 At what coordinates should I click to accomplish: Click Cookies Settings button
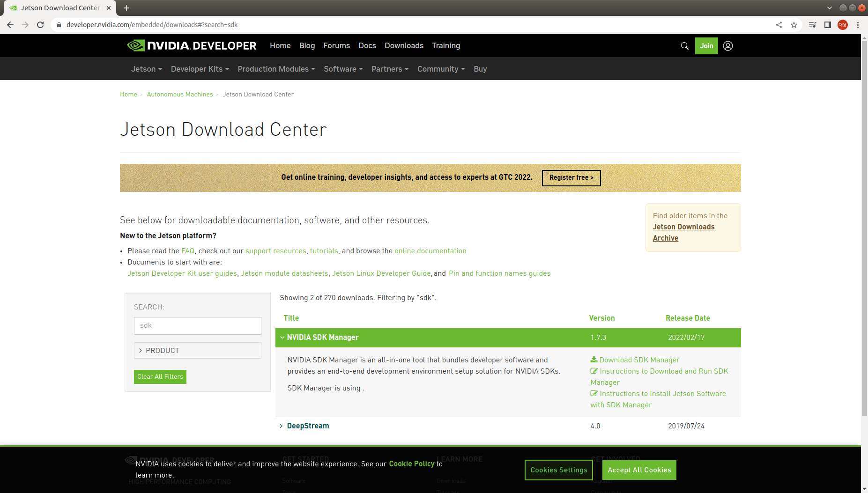559,470
